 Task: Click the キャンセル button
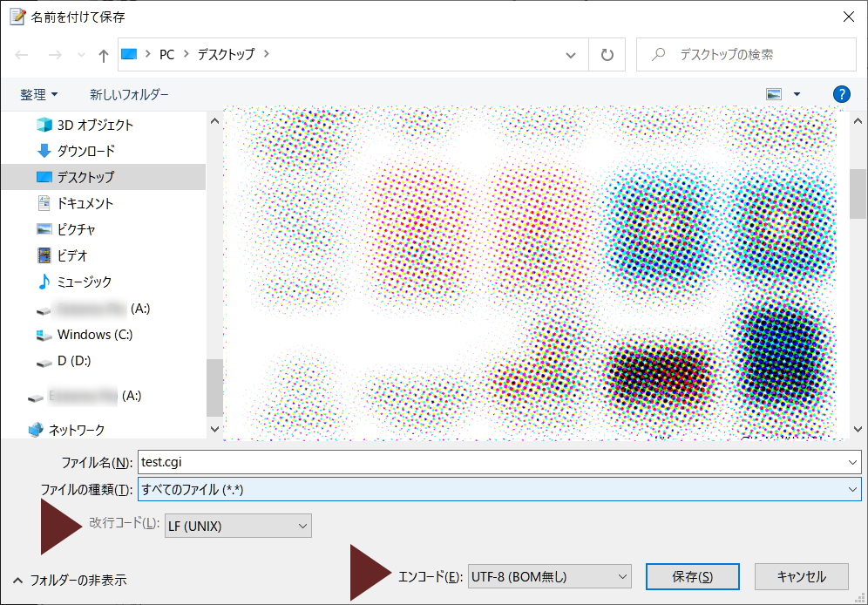coord(802,577)
